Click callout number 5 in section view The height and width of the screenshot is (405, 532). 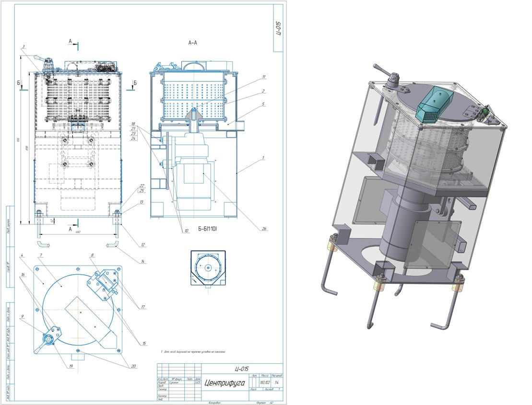click(x=263, y=104)
